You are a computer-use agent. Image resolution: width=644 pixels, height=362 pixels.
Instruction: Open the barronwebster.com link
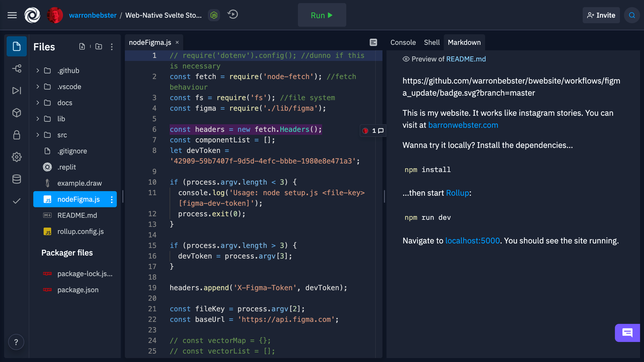pyautogui.click(x=463, y=125)
